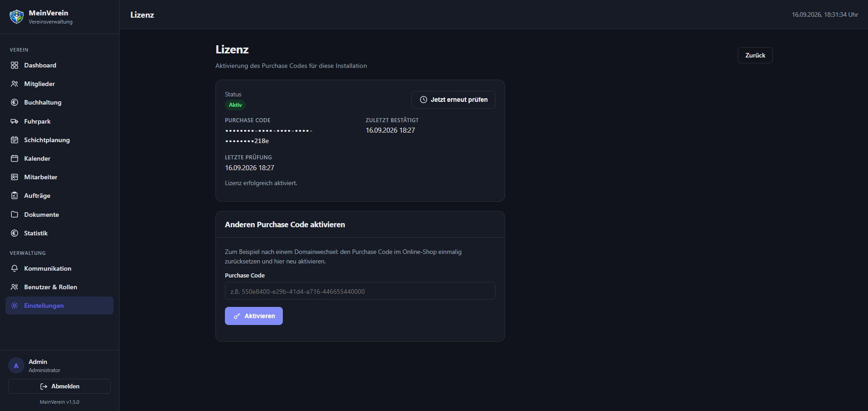The height and width of the screenshot is (411, 868).
Task: Go to Aufträge
Action: [x=59, y=196]
